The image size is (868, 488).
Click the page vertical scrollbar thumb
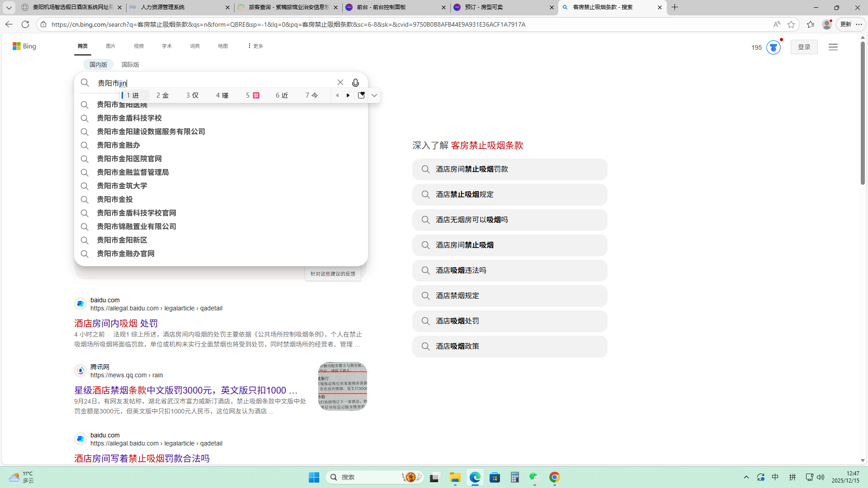click(863, 113)
